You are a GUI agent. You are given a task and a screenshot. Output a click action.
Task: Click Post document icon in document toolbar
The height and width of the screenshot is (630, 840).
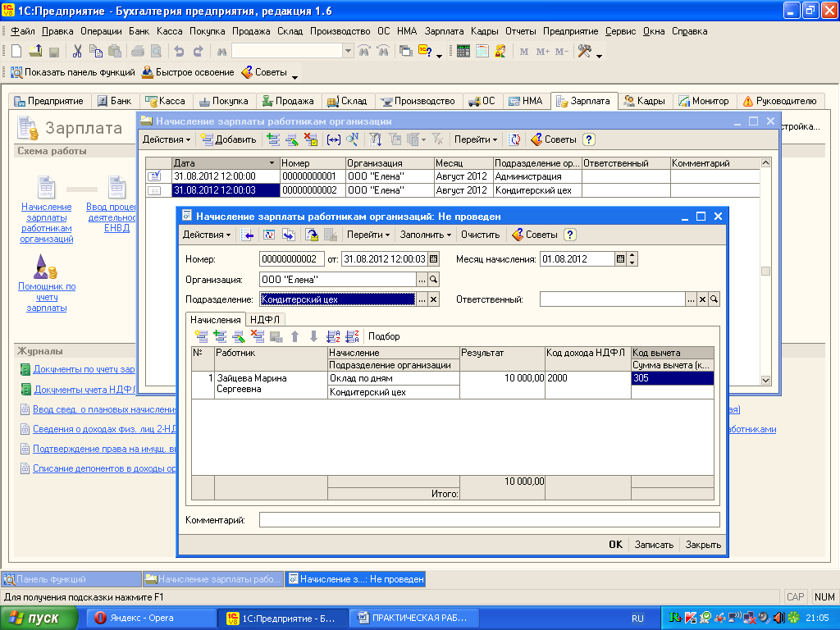[311, 235]
